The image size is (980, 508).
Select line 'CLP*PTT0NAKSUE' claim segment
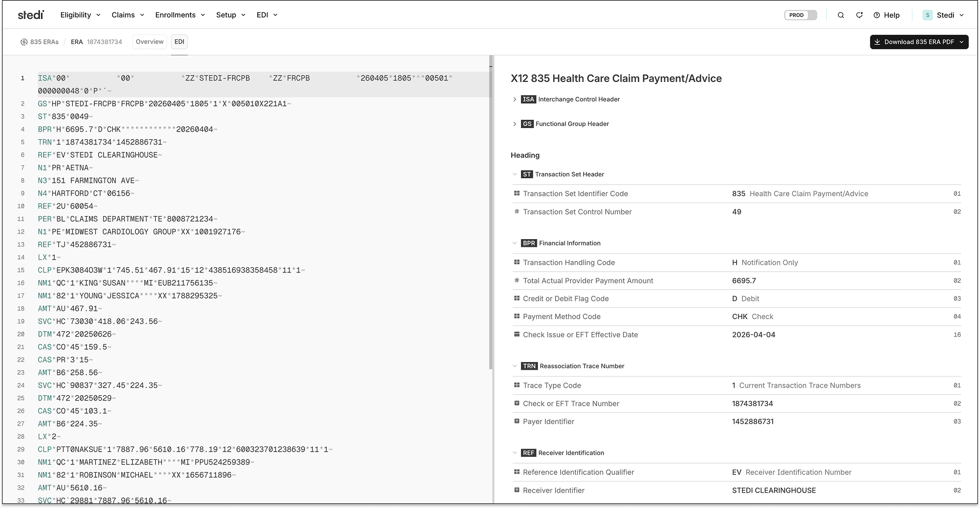pyautogui.click(x=185, y=450)
